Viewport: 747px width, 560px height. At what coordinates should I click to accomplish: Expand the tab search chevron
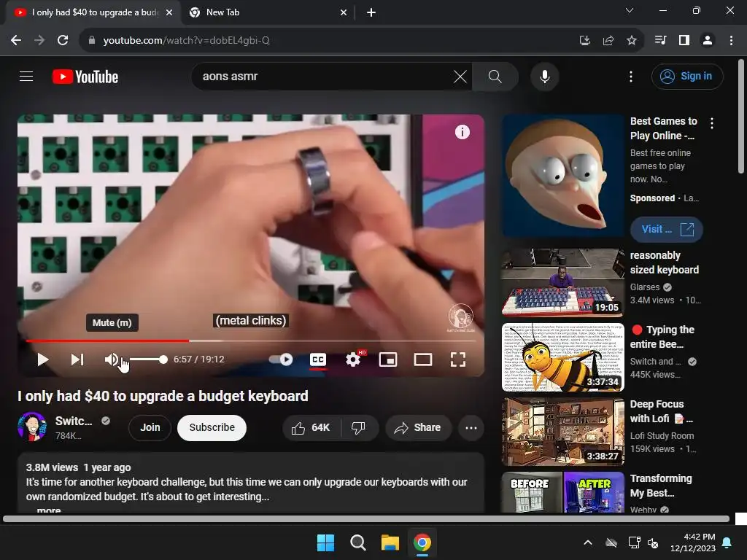tap(630, 10)
